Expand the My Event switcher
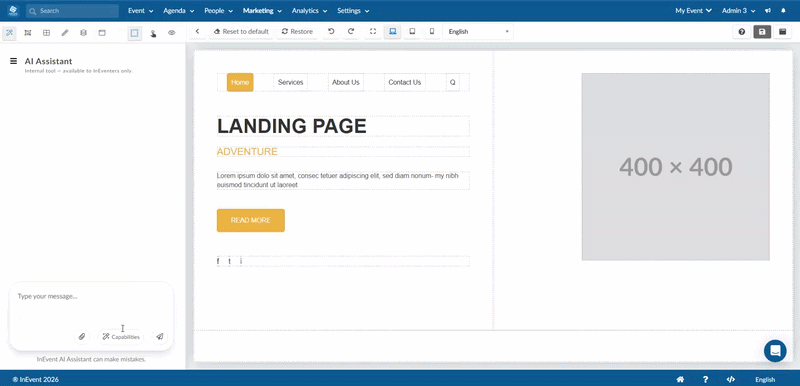 (x=693, y=11)
